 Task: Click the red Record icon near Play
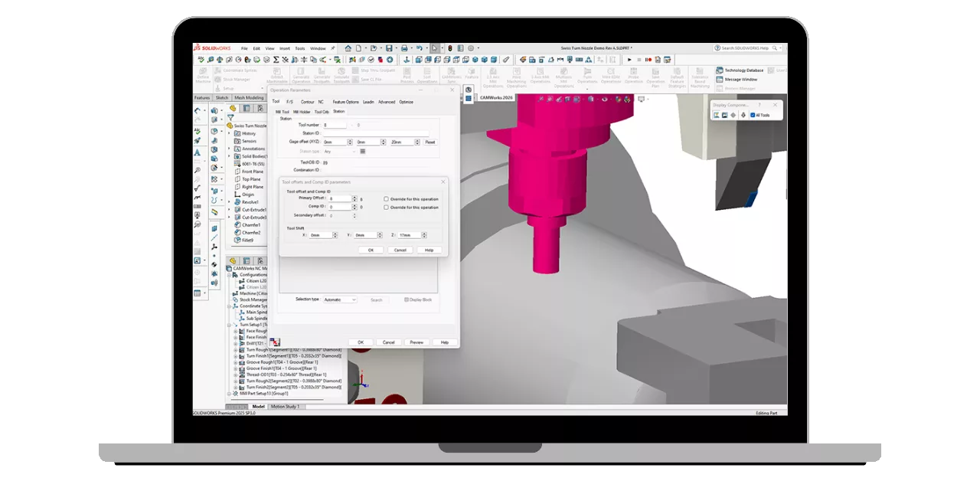click(650, 60)
